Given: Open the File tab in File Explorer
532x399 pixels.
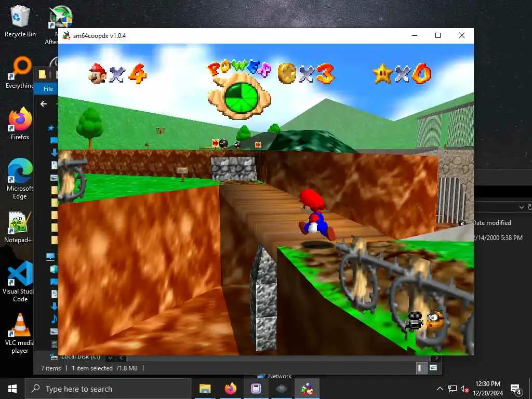Looking at the screenshot, I should [48, 88].
